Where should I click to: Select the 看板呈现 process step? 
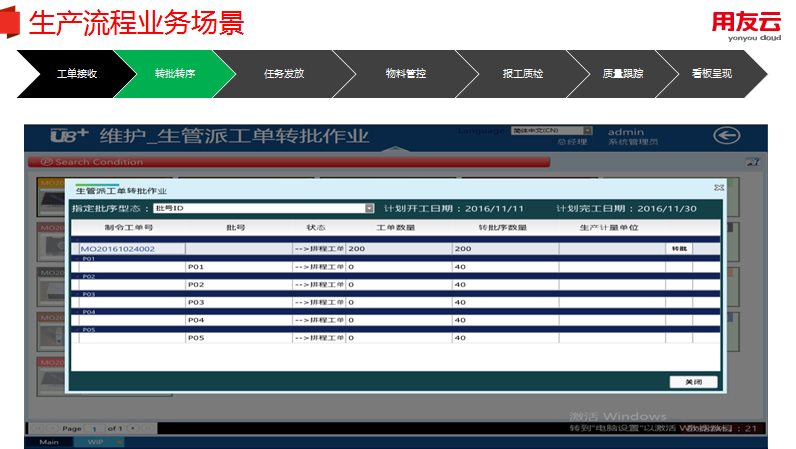[711, 74]
